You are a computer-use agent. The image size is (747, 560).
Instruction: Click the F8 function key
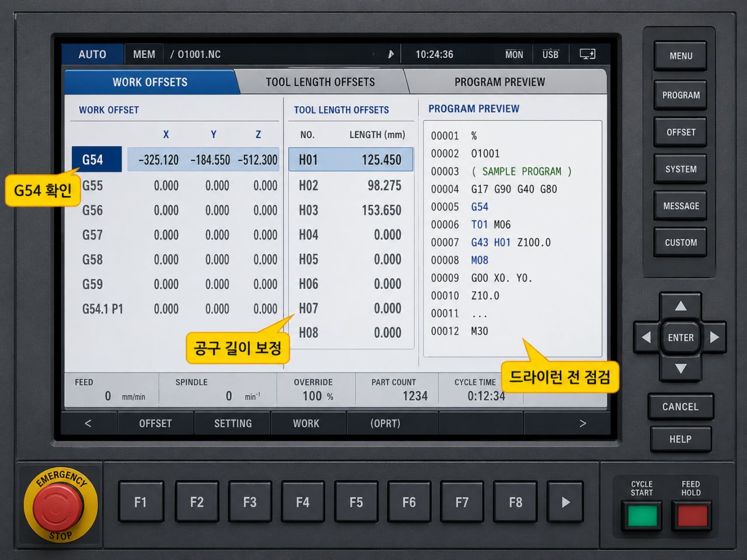click(x=515, y=502)
